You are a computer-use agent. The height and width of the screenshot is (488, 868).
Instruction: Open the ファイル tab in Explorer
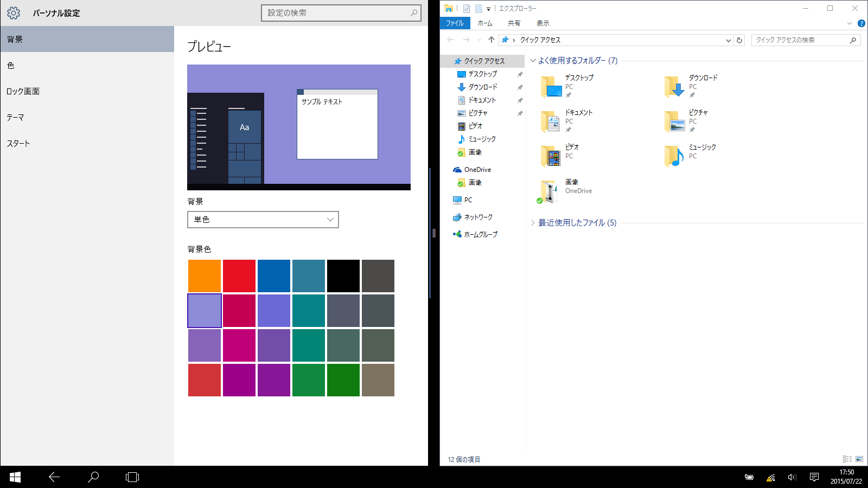(455, 23)
